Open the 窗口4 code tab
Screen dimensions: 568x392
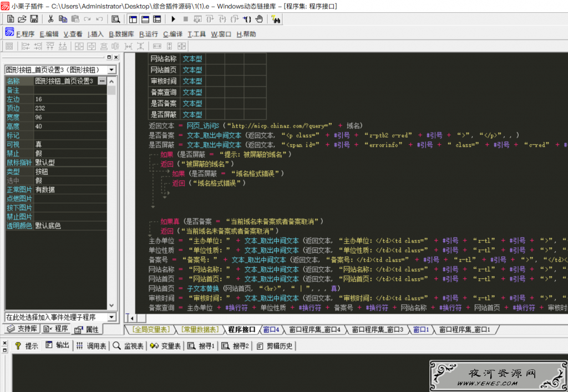pos(271,329)
